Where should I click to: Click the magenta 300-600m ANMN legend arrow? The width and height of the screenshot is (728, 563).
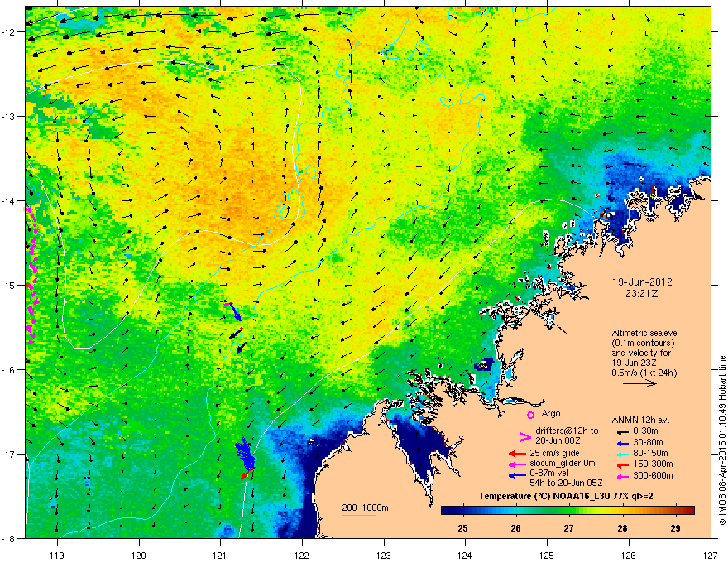pyautogui.click(x=621, y=476)
